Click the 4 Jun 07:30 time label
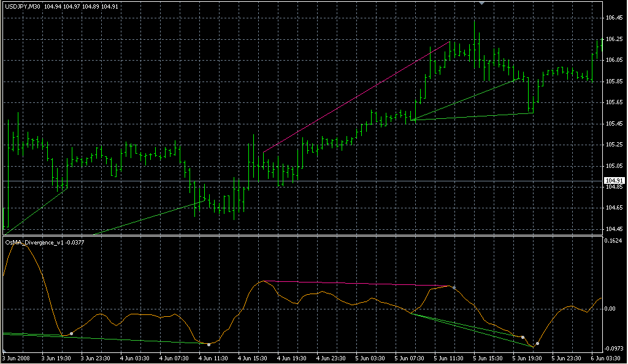The width and height of the screenshot is (628, 364). click(174, 358)
